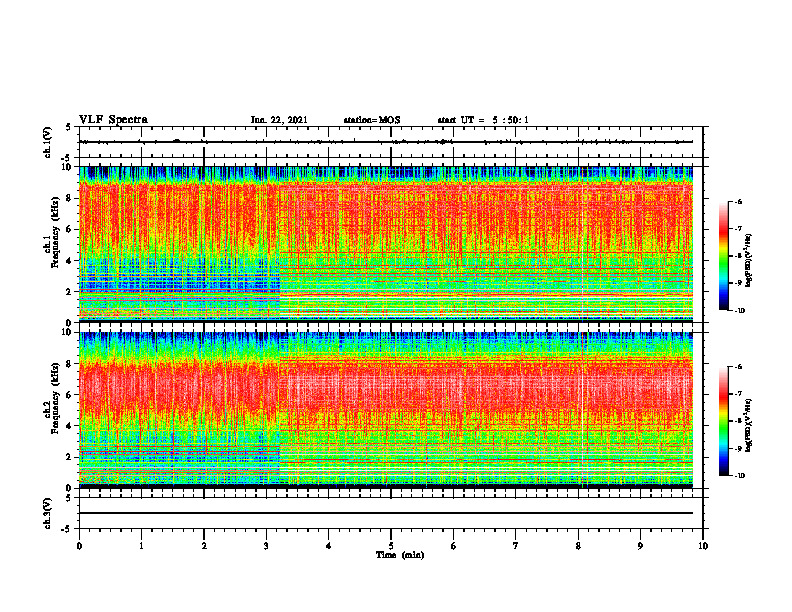Click the ch.1 color bar log(PSD) title

(749, 261)
